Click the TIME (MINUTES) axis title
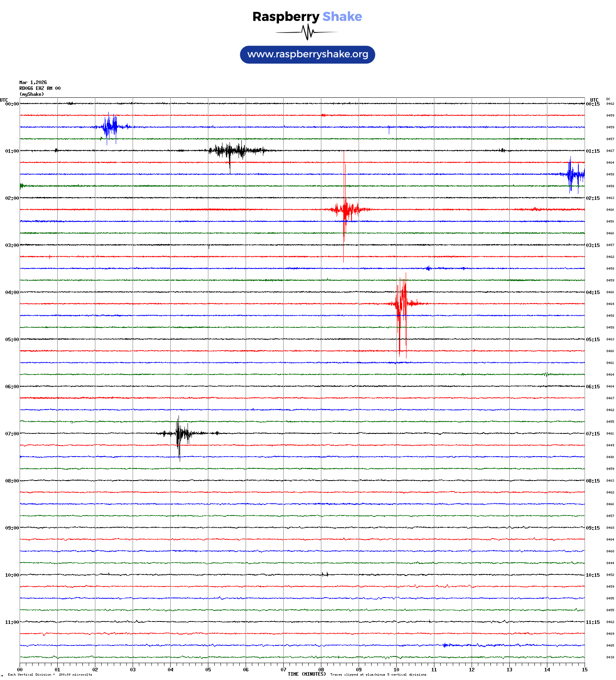 tap(306, 674)
